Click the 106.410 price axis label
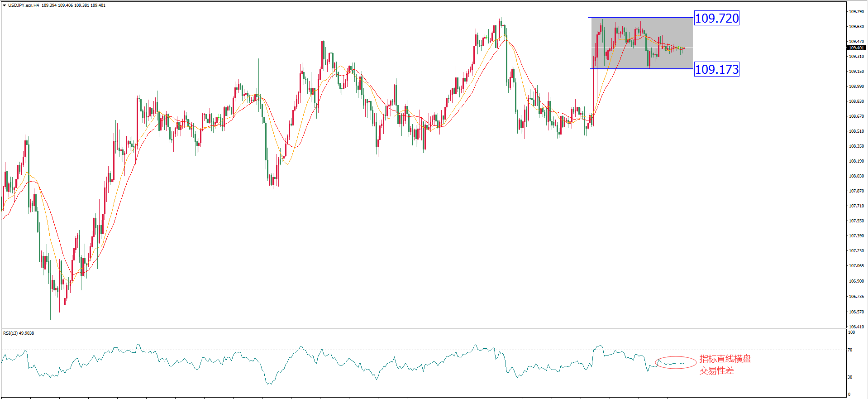Viewport: 868px width, 399px height. (856, 327)
